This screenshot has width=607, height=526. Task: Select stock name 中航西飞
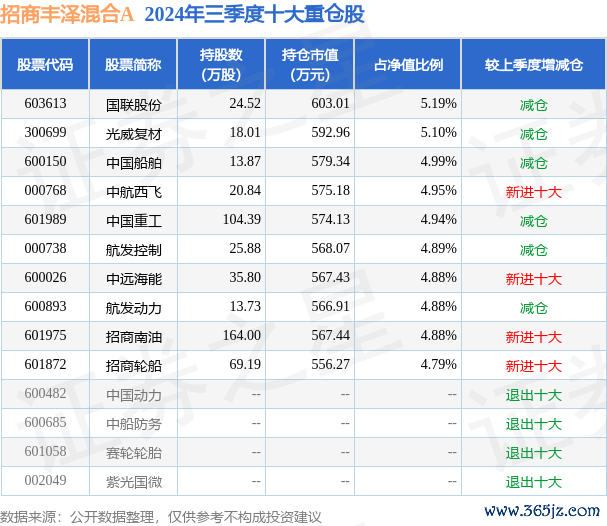tap(134, 192)
